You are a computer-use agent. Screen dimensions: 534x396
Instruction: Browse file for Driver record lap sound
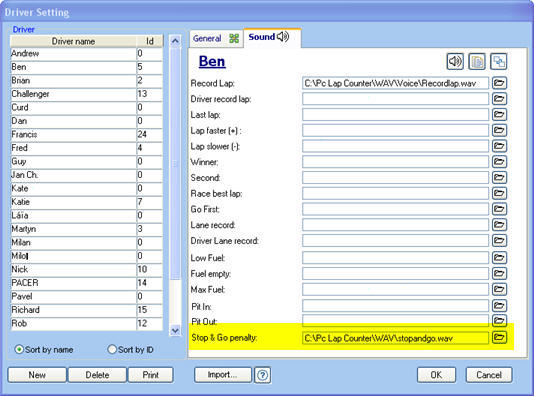[x=499, y=99]
